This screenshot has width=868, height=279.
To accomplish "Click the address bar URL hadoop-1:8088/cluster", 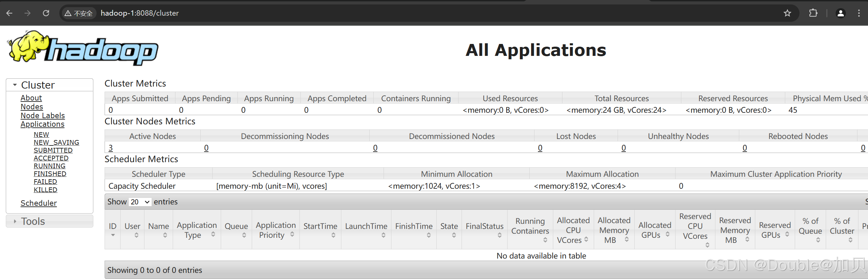I will tap(140, 13).
